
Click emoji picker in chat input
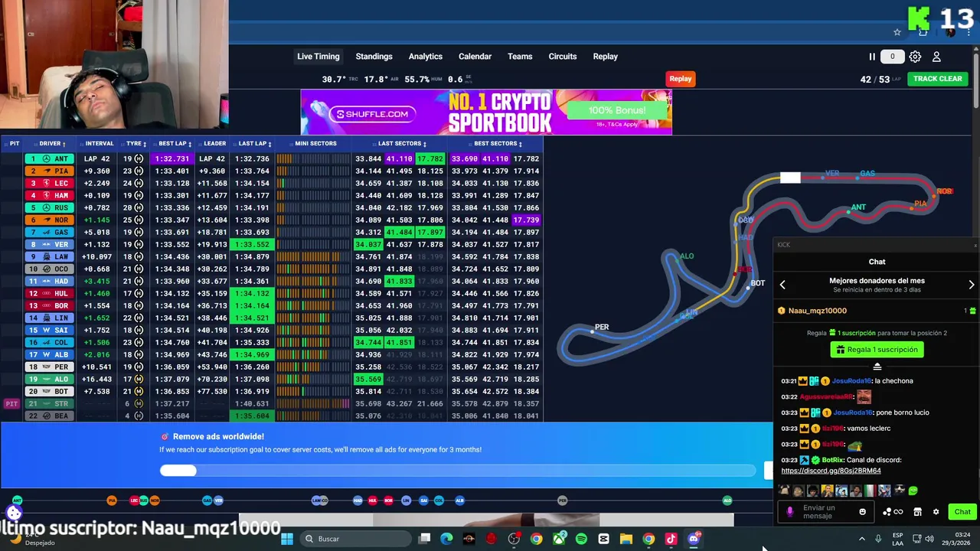[862, 512]
